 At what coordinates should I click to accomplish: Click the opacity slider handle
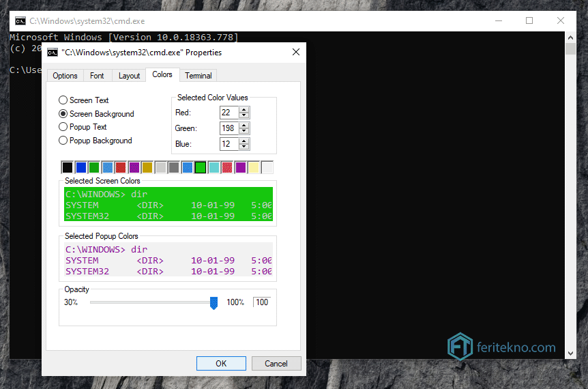(x=214, y=303)
